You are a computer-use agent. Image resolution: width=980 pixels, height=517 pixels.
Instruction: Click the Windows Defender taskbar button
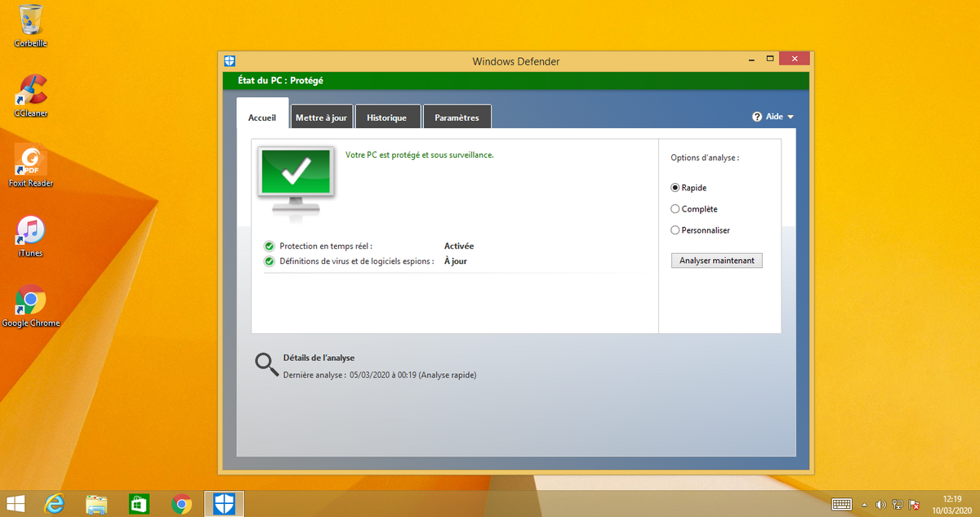tap(224, 504)
